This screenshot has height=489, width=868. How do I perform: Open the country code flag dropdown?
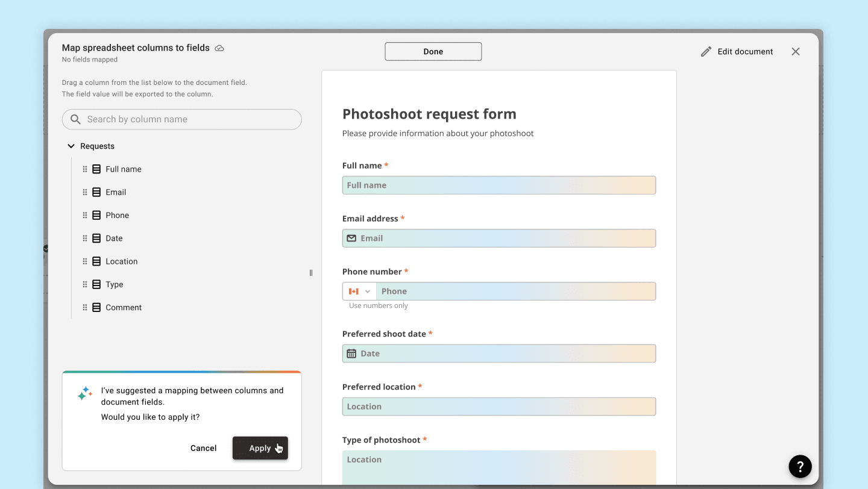pos(359,291)
